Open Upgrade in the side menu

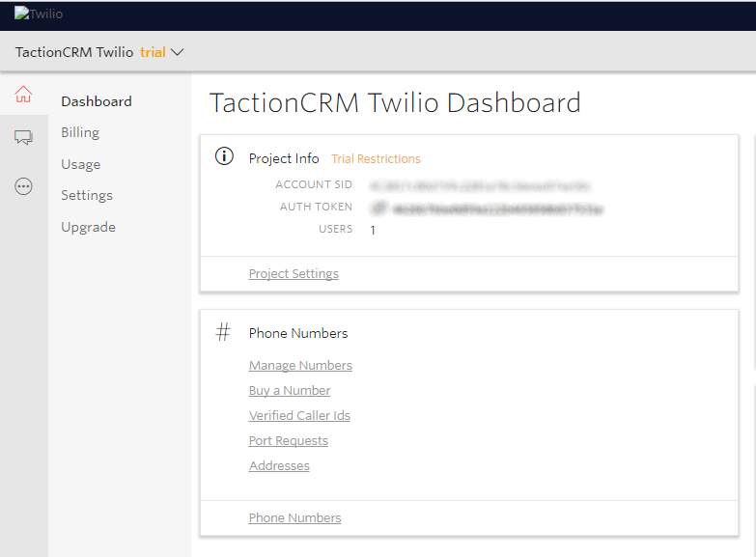pos(88,227)
